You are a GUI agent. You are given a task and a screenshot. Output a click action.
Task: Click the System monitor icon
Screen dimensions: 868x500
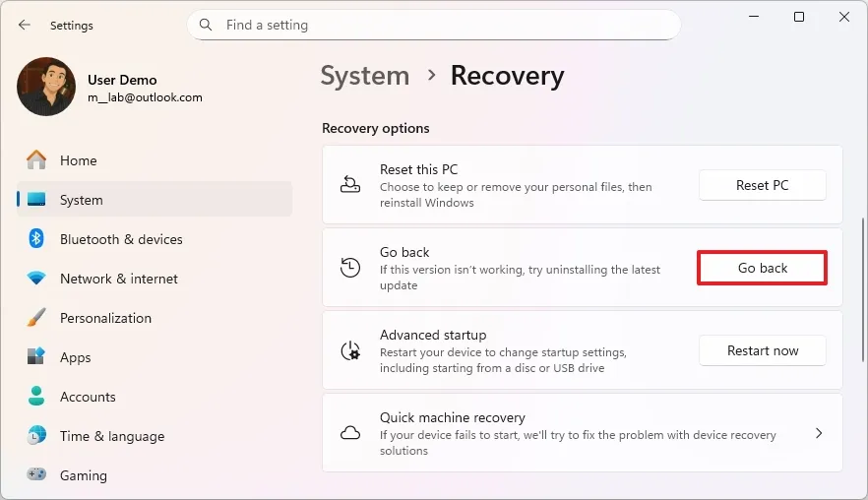(36, 200)
